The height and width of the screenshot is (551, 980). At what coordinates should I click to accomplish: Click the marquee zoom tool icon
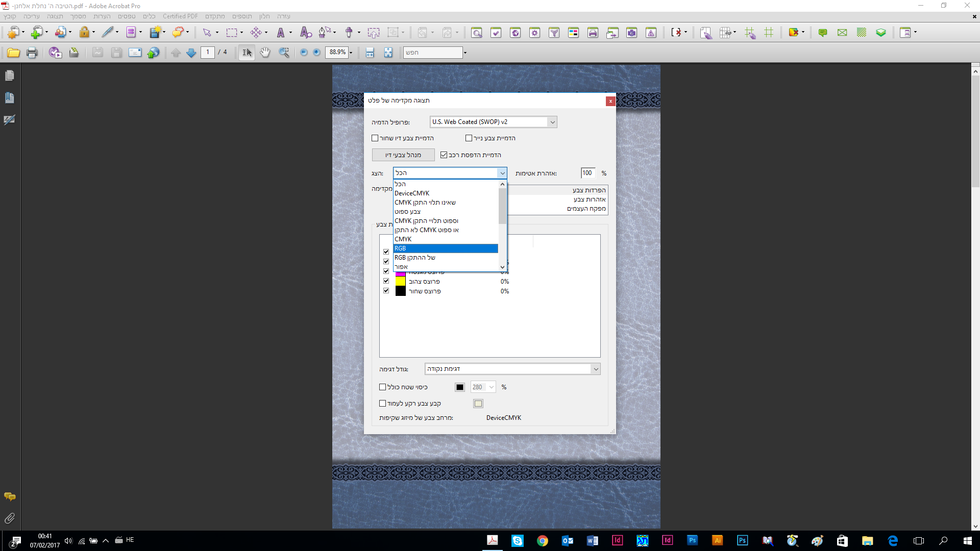pos(284,53)
